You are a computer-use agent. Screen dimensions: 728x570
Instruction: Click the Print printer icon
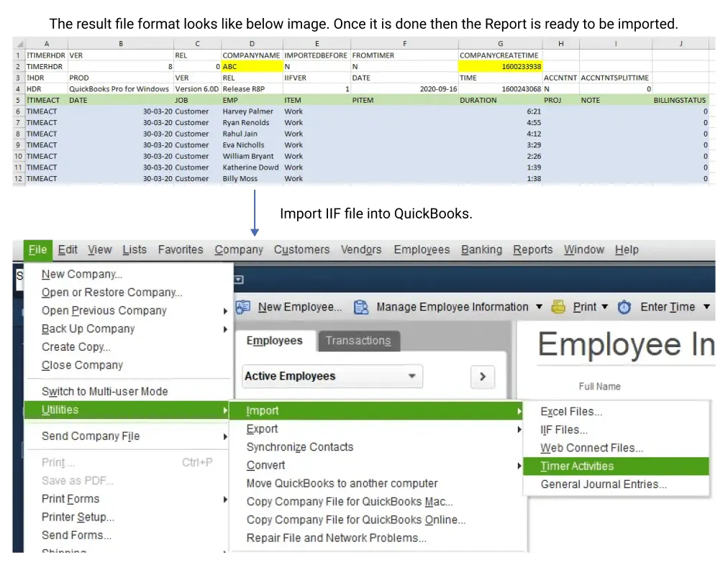(558, 307)
